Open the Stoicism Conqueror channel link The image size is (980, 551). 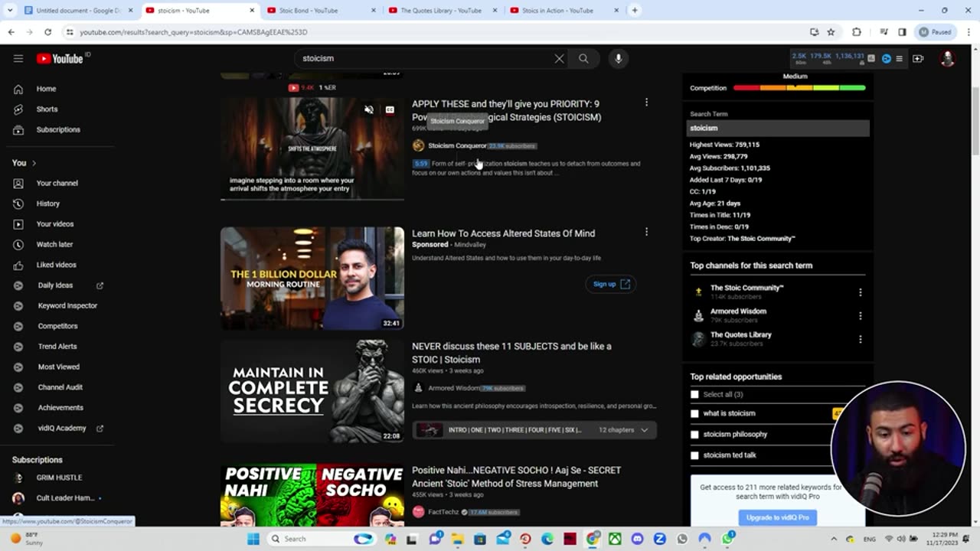click(457, 145)
